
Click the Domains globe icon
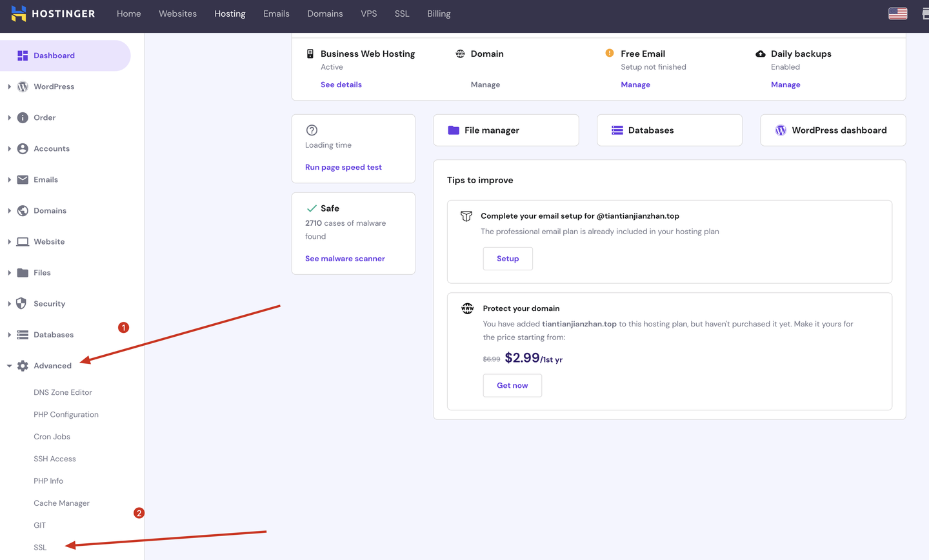pyautogui.click(x=23, y=210)
